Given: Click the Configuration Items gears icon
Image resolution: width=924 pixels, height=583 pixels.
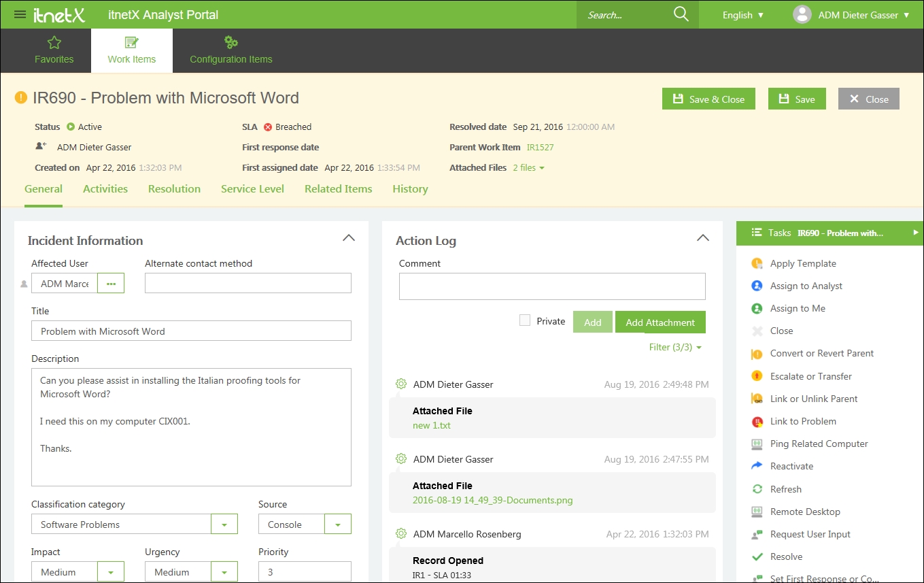Looking at the screenshot, I should (231, 43).
